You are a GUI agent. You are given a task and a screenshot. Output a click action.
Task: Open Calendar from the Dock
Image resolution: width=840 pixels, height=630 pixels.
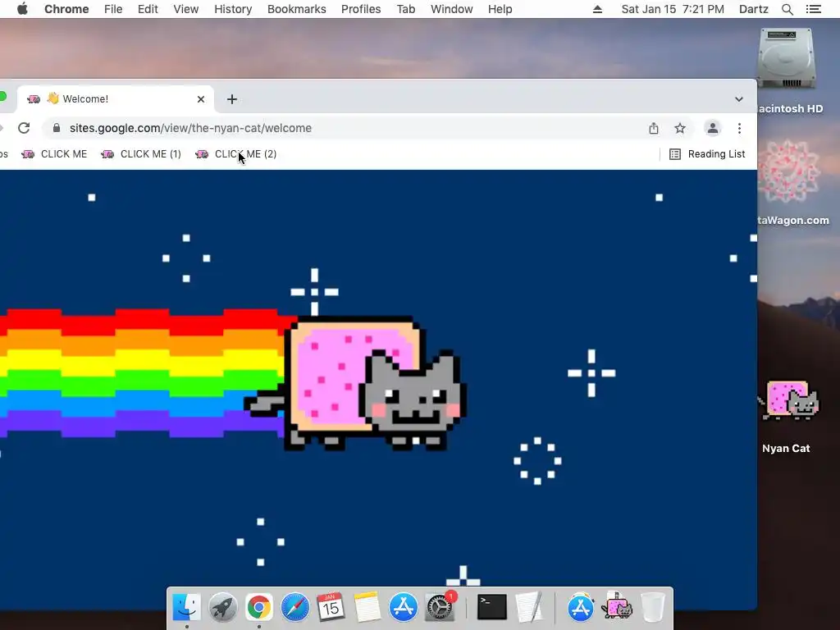[x=331, y=608]
